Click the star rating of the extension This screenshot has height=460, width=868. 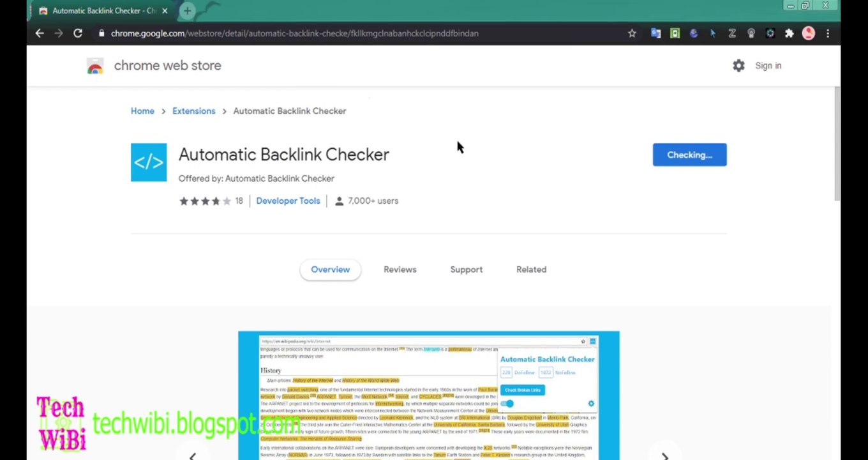[205, 201]
